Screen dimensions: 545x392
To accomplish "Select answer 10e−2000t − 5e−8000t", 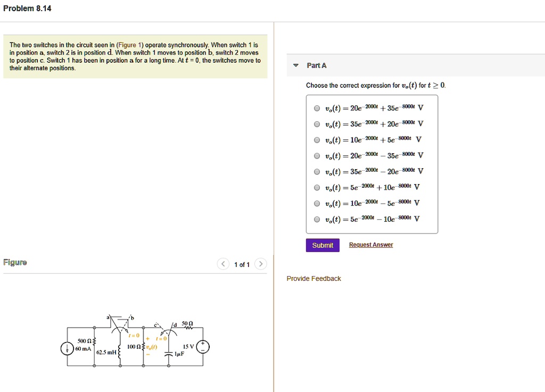I will click(x=316, y=203).
